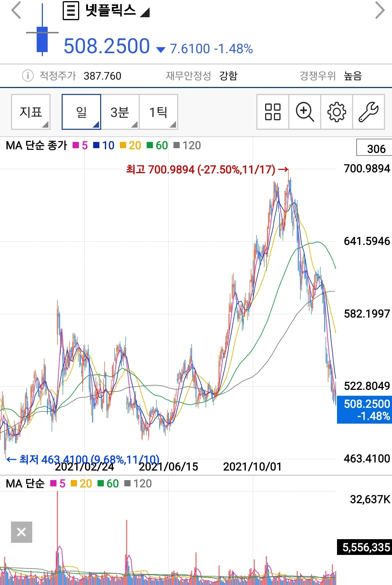Tap the 2021/06/15 date axis label
The height and width of the screenshot is (585, 392).
[x=168, y=467]
